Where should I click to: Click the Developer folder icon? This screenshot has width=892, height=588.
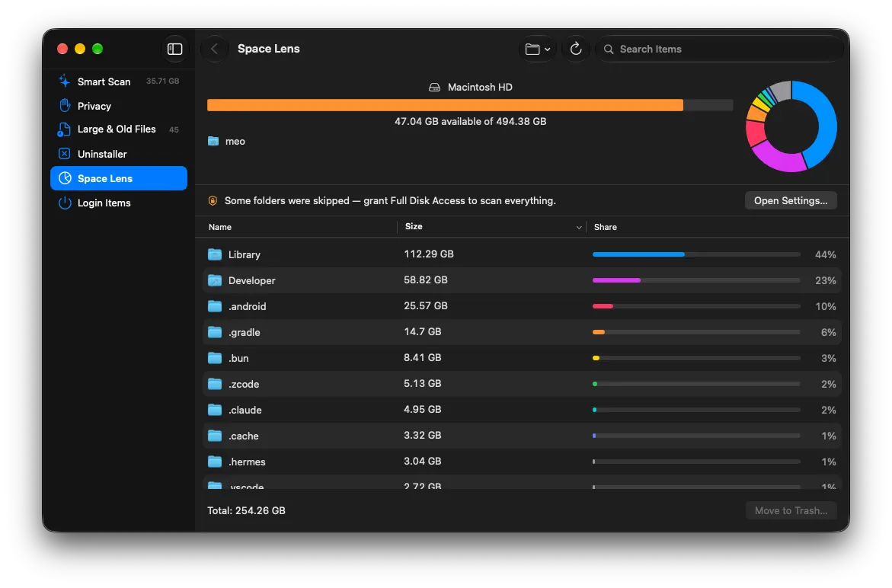click(x=215, y=280)
